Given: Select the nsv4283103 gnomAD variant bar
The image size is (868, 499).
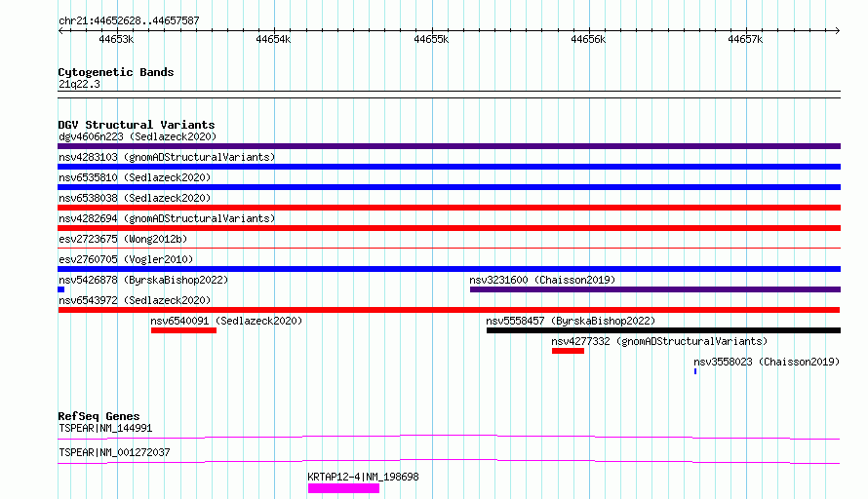Looking at the screenshot, I should tap(449, 167).
